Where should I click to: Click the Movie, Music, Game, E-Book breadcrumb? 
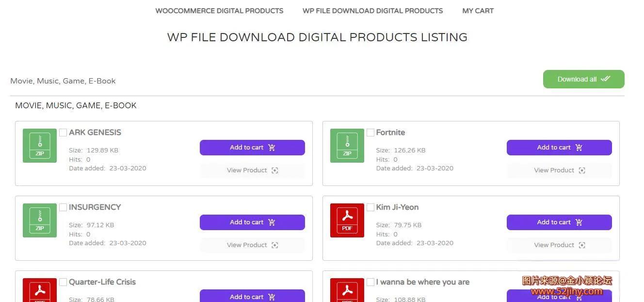click(x=63, y=81)
